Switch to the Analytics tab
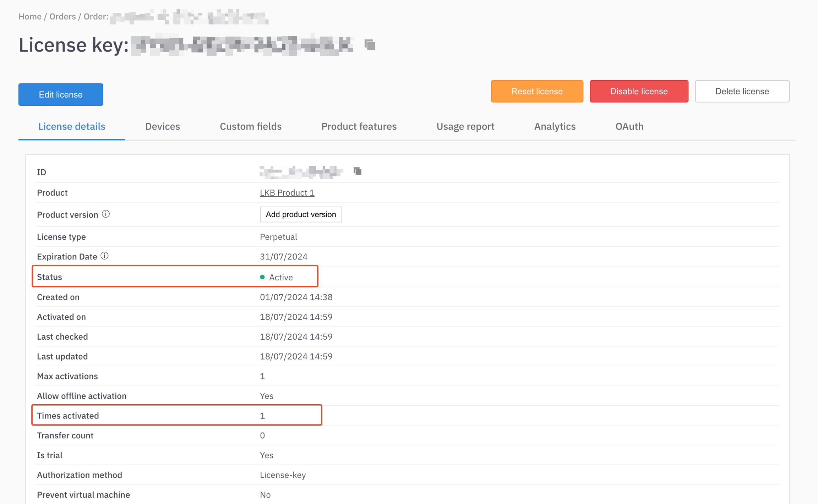The height and width of the screenshot is (504, 818). point(555,126)
